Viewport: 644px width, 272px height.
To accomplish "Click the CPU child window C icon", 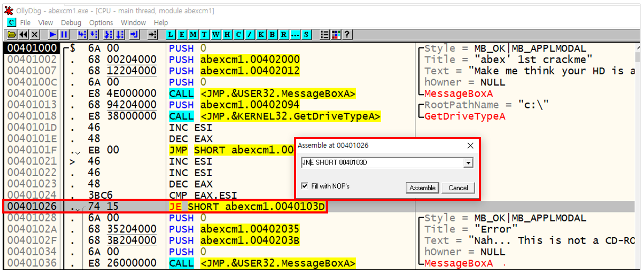I will point(12,23).
